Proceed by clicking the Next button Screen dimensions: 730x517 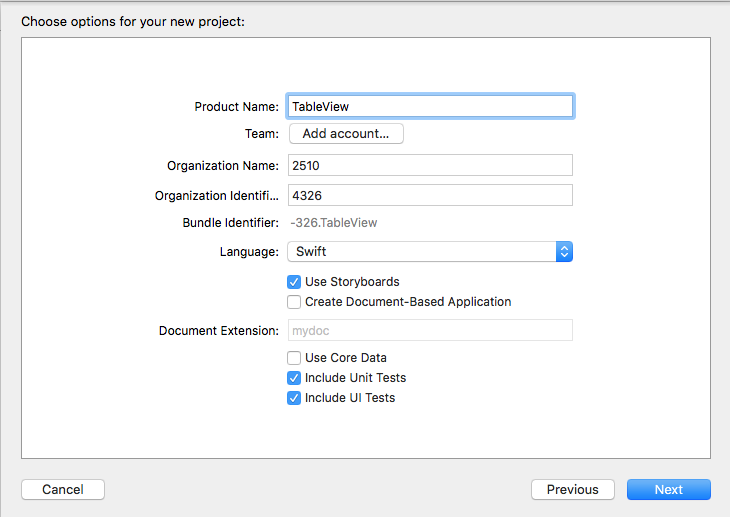(668, 490)
